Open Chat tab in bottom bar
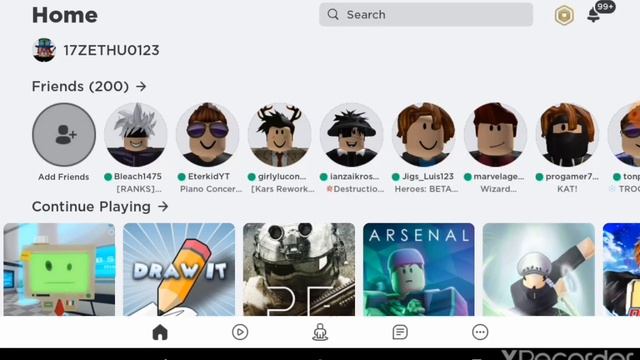Viewport: 640px width, 360px height. pos(400,332)
